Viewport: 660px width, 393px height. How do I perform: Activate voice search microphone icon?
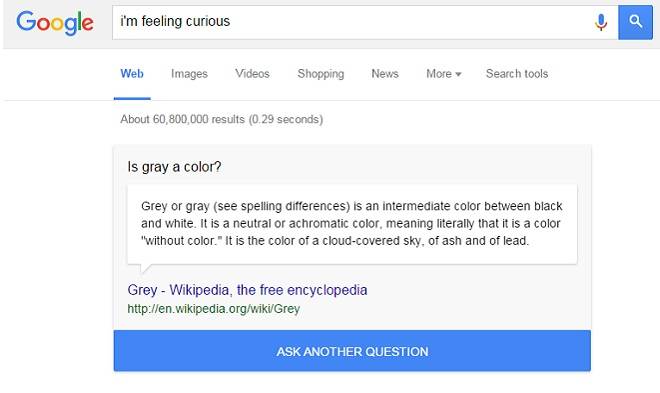(601, 22)
